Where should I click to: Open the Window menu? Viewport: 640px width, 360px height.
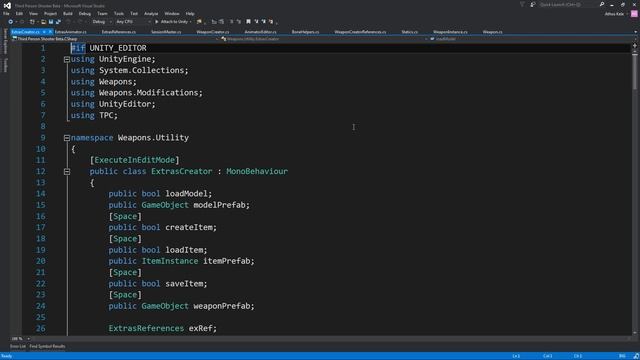tap(172, 13)
